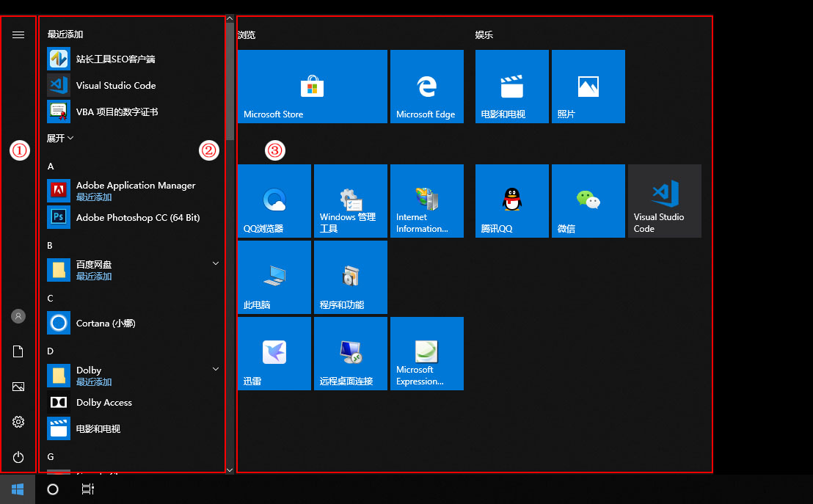Launch the 腾讯QQ tile

point(511,201)
